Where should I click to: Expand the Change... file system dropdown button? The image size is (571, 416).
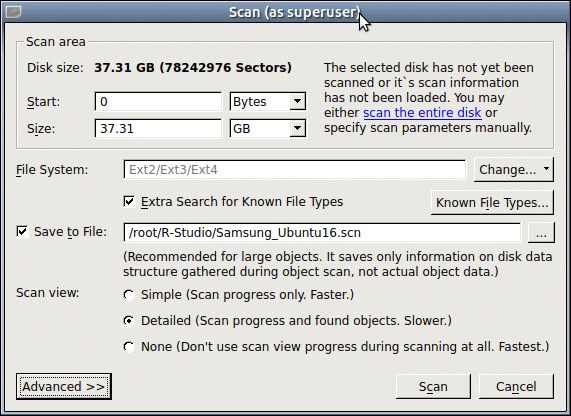pyautogui.click(x=513, y=169)
